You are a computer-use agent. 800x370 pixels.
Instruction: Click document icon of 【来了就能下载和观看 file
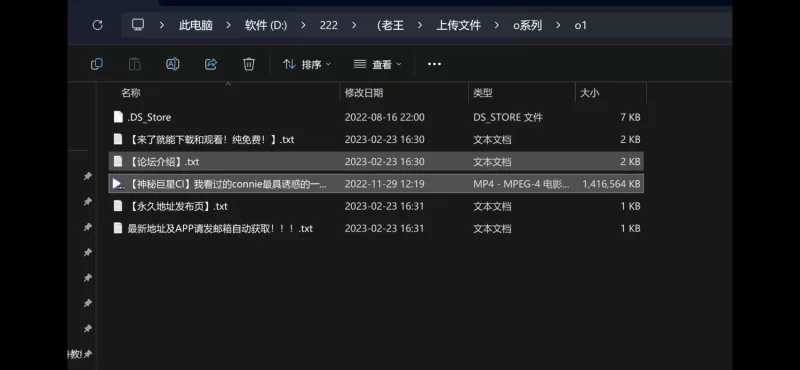point(118,139)
